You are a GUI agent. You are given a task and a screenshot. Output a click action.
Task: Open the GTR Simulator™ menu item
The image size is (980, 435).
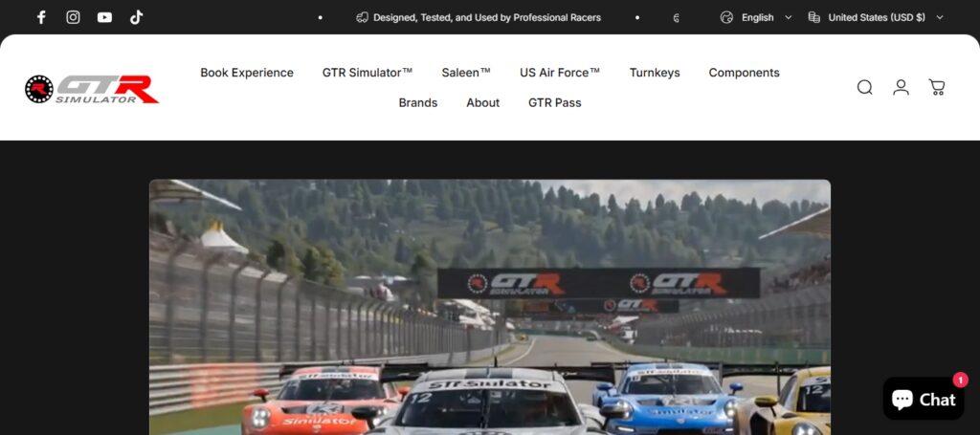[x=367, y=73]
